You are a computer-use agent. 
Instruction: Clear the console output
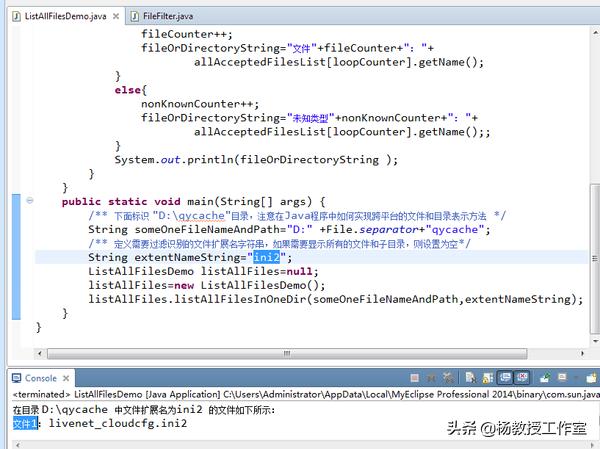coord(470,378)
